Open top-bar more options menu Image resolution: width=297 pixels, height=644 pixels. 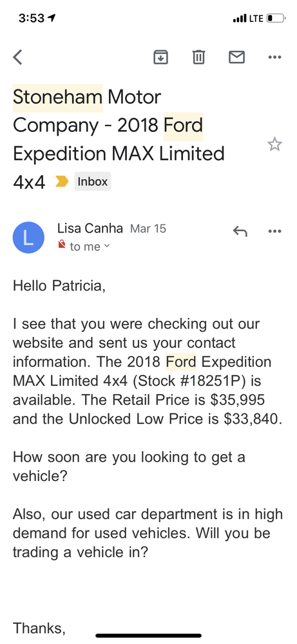274,57
